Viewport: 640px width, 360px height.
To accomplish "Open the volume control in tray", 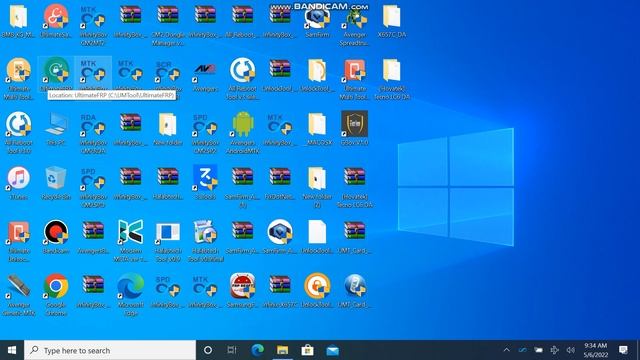I will click(x=571, y=350).
